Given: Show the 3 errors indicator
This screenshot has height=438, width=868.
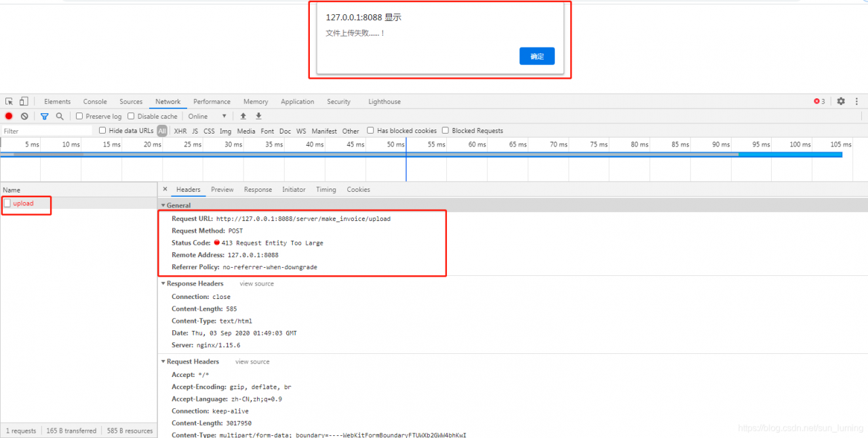Looking at the screenshot, I should pos(820,102).
